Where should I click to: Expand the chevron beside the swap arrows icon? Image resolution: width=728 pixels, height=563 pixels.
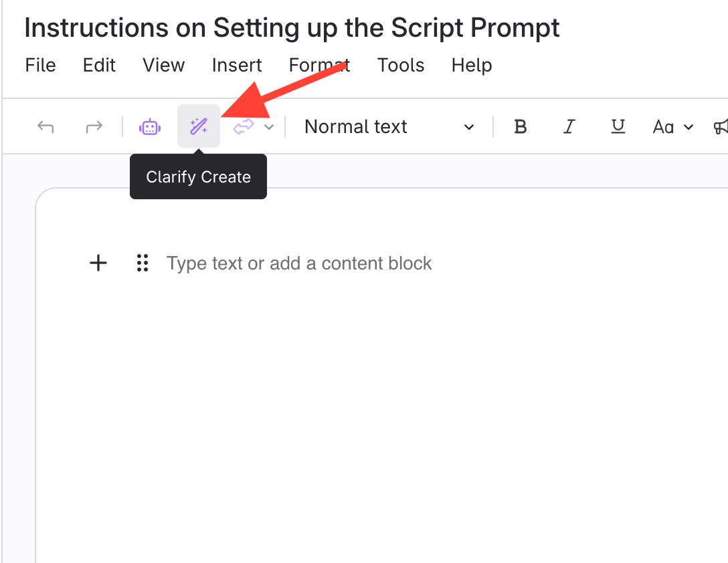pyautogui.click(x=269, y=127)
